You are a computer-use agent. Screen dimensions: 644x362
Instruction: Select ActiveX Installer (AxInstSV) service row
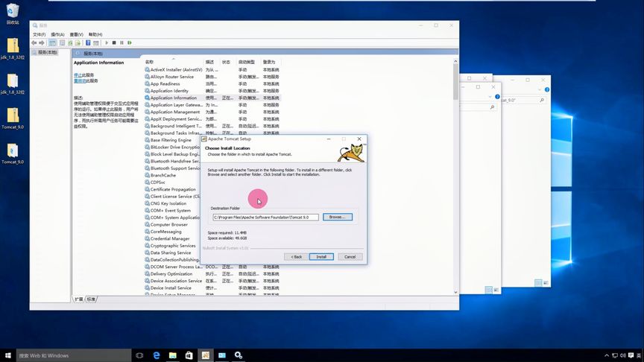[212, 70]
